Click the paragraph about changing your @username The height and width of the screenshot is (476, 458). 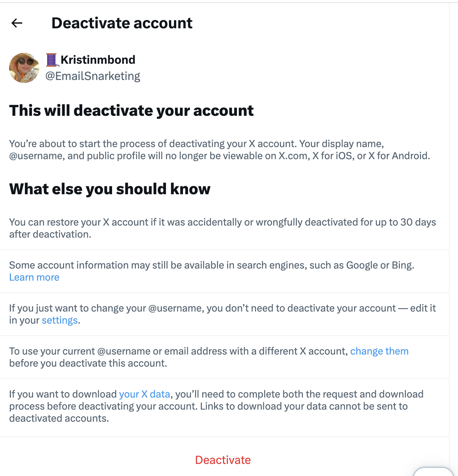pyautogui.click(x=222, y=309)
